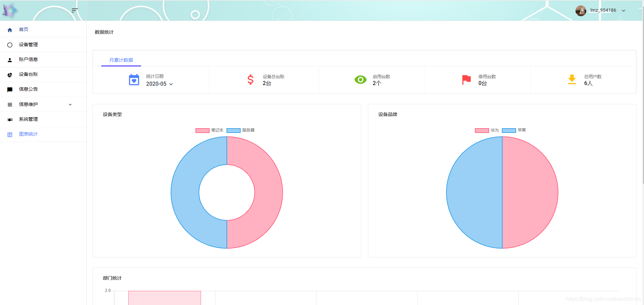
Task: Click the 6人 value under 总用户数
Action: point(588,83)
